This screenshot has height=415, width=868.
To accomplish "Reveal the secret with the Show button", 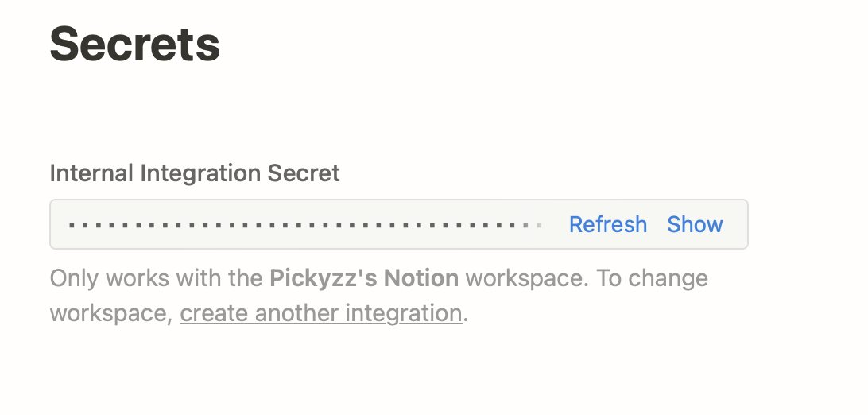I will click(x=695, y=225).
